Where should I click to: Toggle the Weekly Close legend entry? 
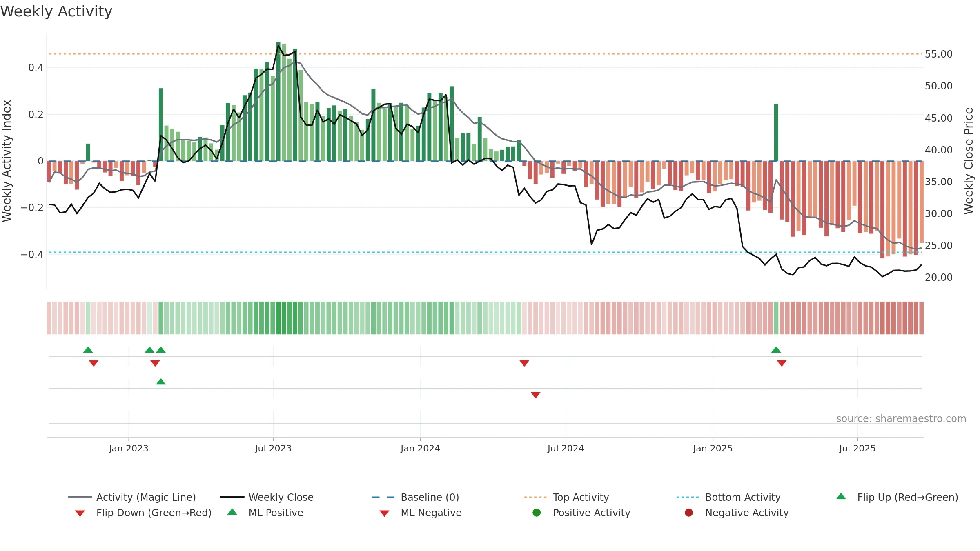267,497
